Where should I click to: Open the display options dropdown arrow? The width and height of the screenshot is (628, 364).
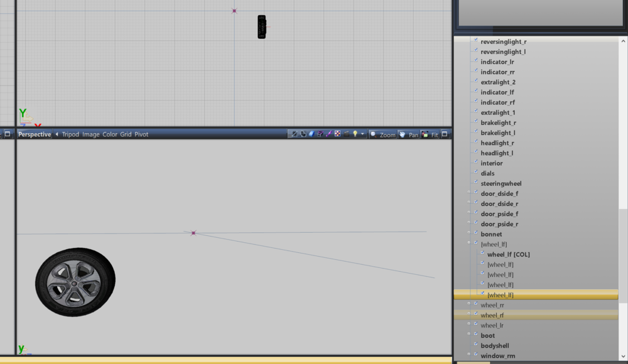point(362,134)
